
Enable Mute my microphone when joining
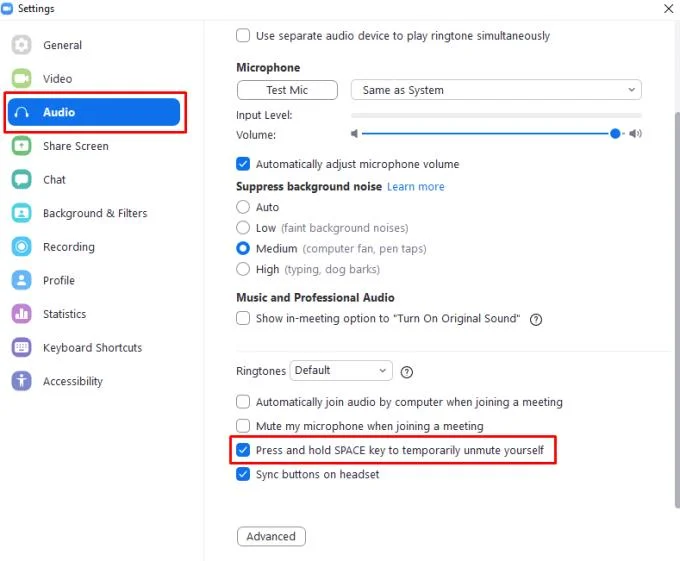coord(243,426)
